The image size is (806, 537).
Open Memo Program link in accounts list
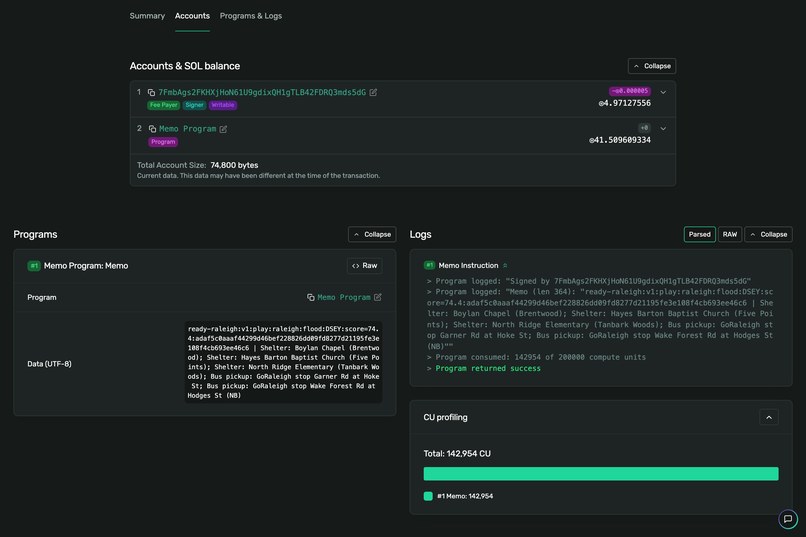coord(188,129)
